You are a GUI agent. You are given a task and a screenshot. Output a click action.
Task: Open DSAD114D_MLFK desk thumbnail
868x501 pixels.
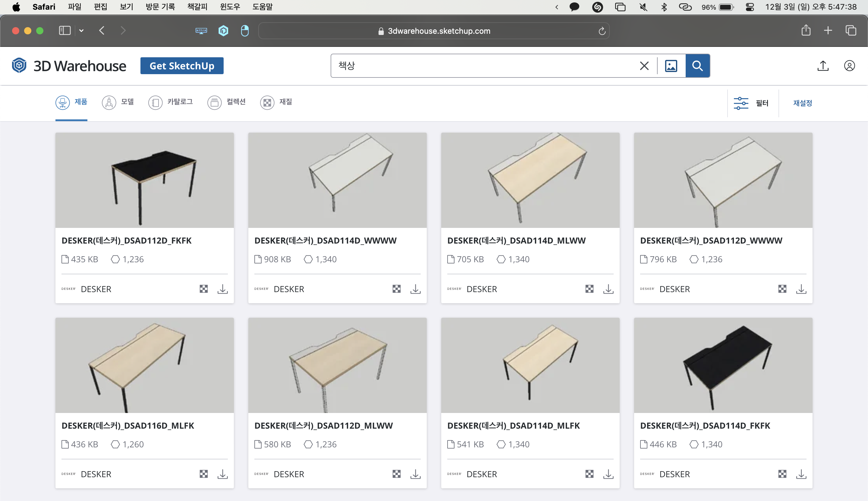[x=530, y=365]
